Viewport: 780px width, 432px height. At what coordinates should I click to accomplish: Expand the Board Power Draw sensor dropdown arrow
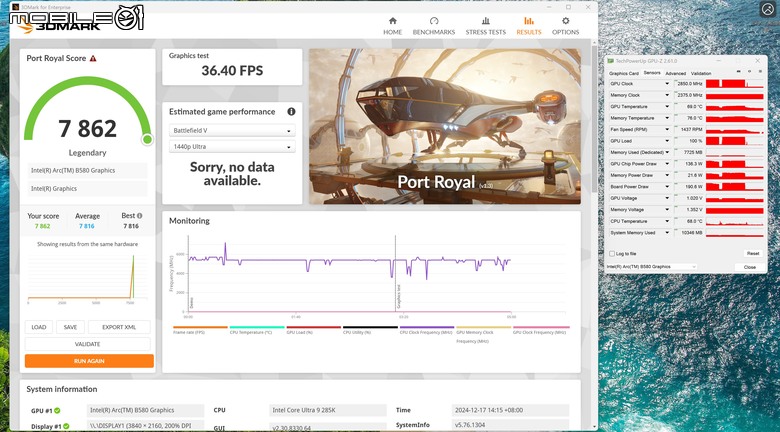click(667, 187)
